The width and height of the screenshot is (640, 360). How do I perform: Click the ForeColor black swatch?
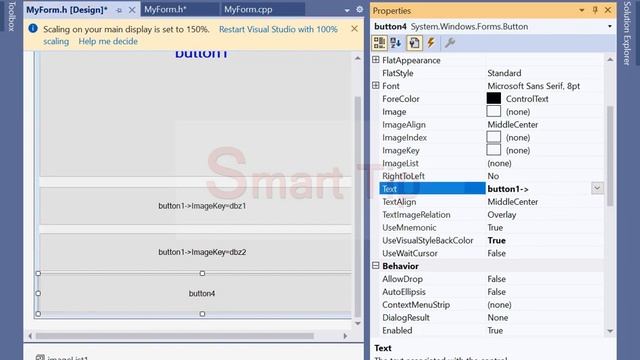tap(494, 98)
